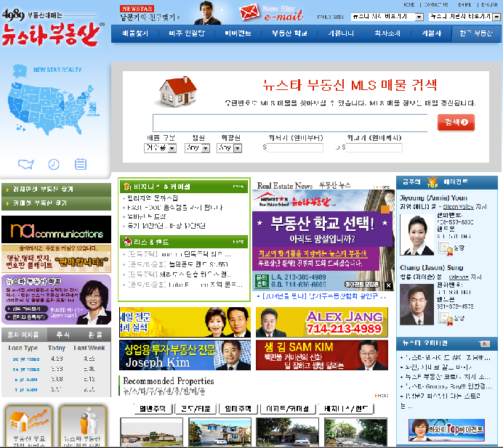
Task: Open the US map icon below the map
Action: [26, 164]
